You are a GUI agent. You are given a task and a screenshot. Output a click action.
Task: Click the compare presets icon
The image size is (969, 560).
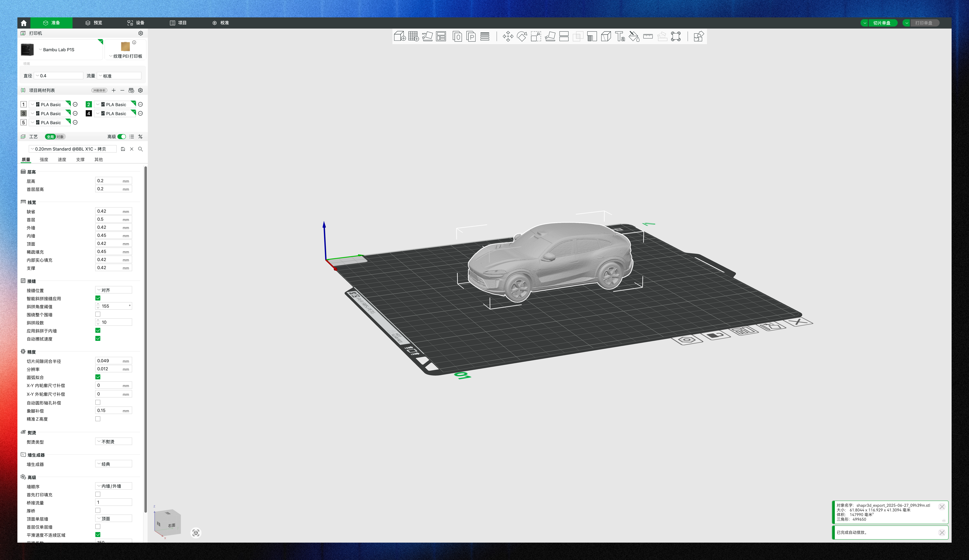[x=140, y=137]
